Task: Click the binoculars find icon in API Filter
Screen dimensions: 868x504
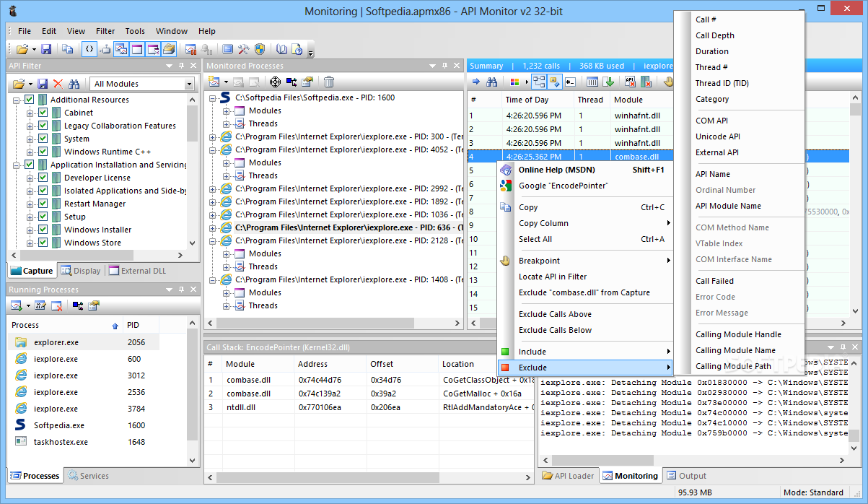Action: click(74, 84)
